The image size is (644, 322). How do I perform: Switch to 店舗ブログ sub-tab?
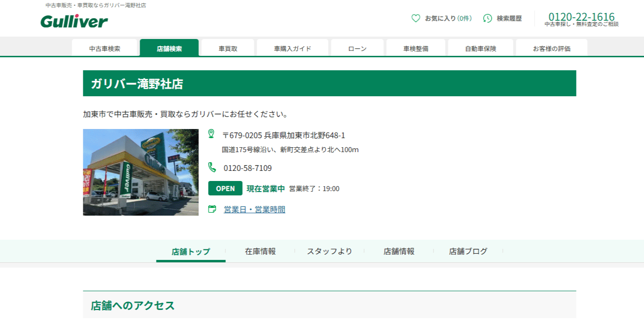(x=468, y=251)
